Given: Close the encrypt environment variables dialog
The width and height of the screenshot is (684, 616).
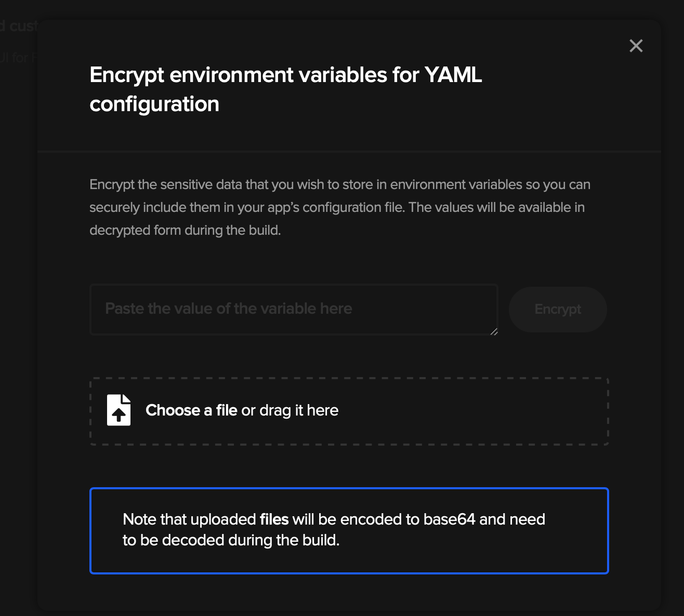Looking at the screenshot, I should [636, 46].
